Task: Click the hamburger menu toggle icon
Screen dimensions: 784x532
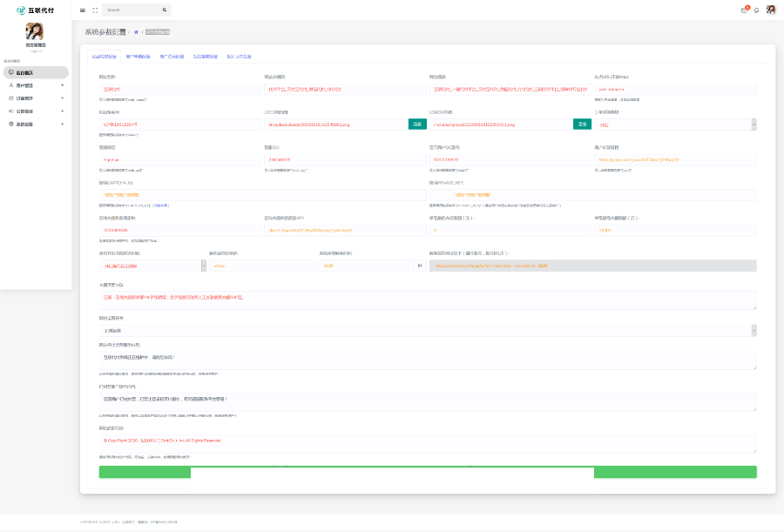Action: (x=83, y=10)
